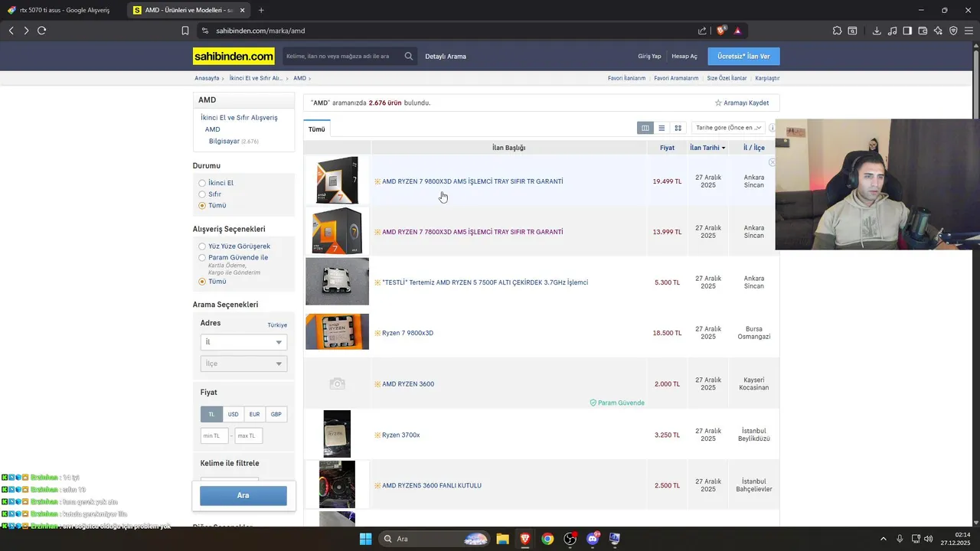The height and width of the screenshot is (551, 980).
Task: Open the Leo AI sparkle icon
Action: (938, 31)
